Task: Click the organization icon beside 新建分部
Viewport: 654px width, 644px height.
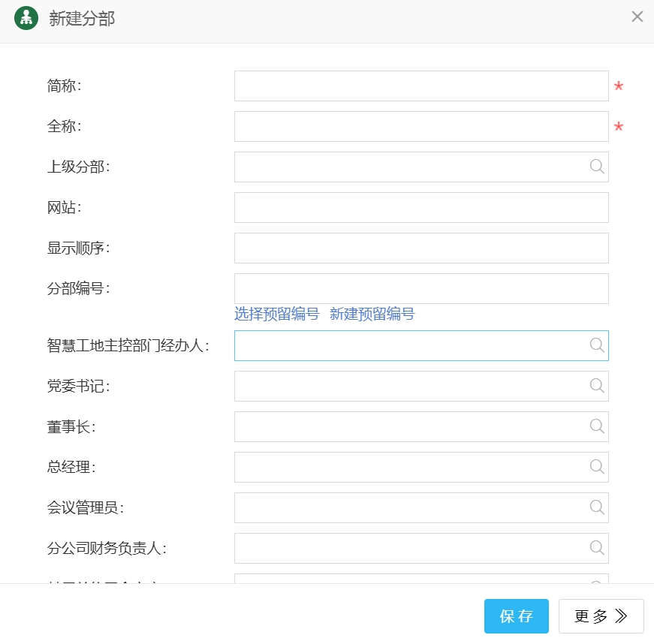Action: (x=26, y=18)
